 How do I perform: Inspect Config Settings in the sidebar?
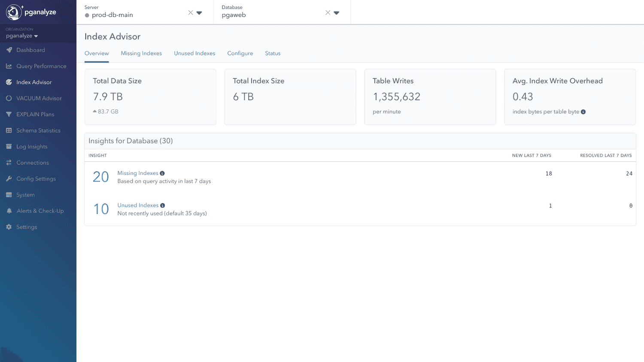[x=36, y=178]
